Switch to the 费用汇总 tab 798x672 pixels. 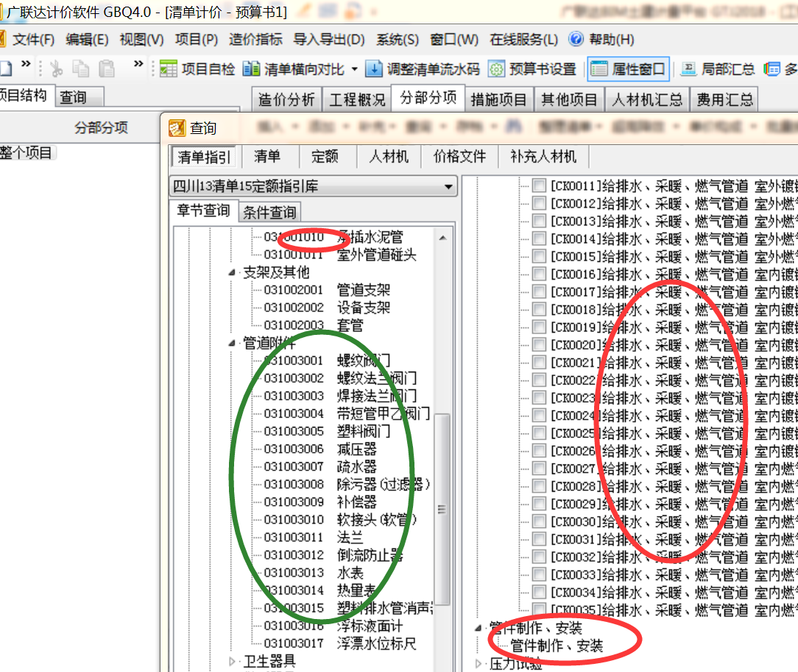(724, 99)
